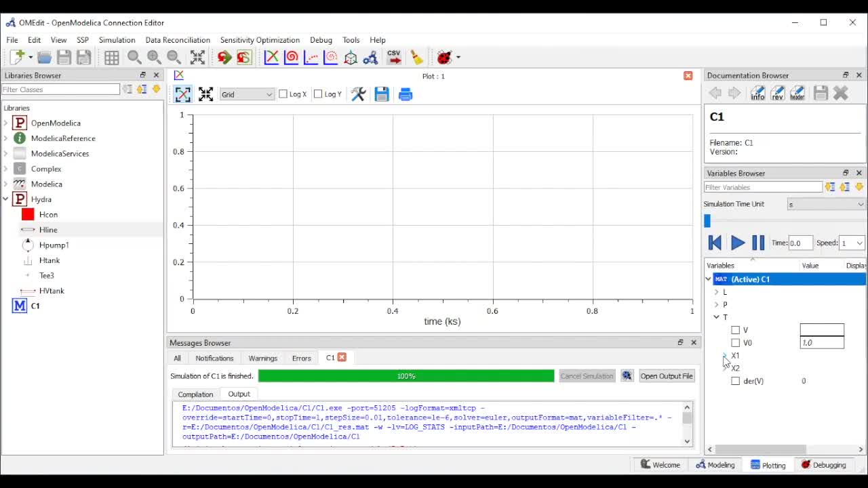Enable the Log Y checkbox

coord(318,94)
